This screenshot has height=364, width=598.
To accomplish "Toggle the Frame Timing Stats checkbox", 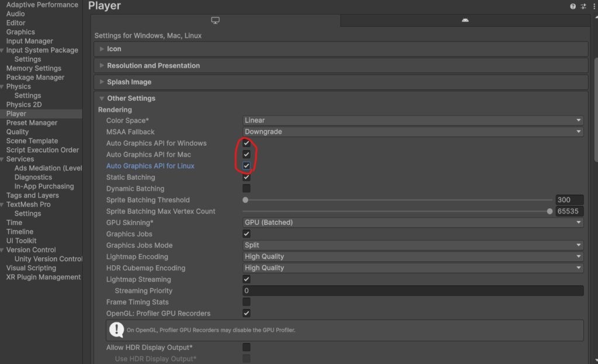I will 246,302.
